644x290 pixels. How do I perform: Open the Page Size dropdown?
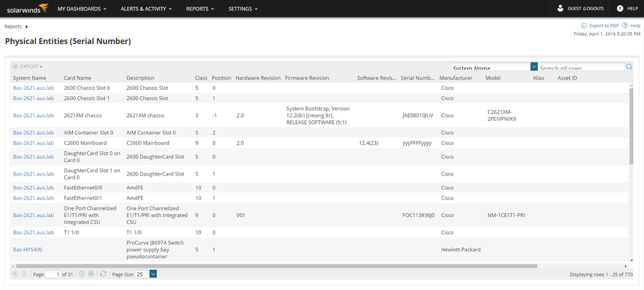(153, 274)
